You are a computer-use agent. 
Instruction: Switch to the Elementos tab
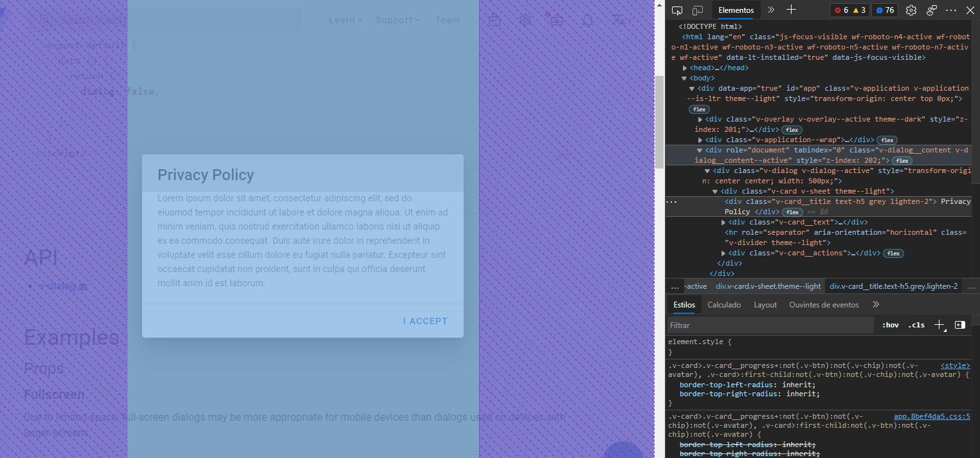[x=736, y=10]
